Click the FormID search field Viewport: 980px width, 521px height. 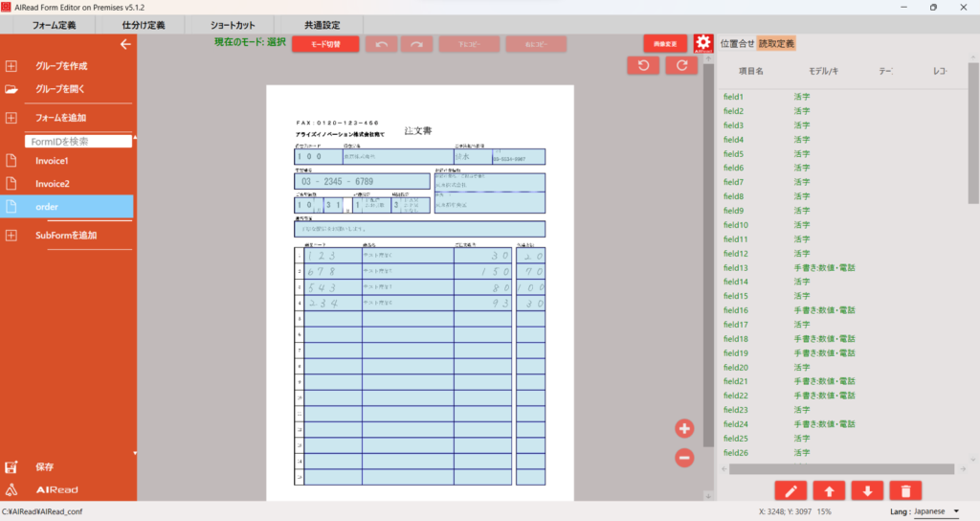click(x=78, y=141)
